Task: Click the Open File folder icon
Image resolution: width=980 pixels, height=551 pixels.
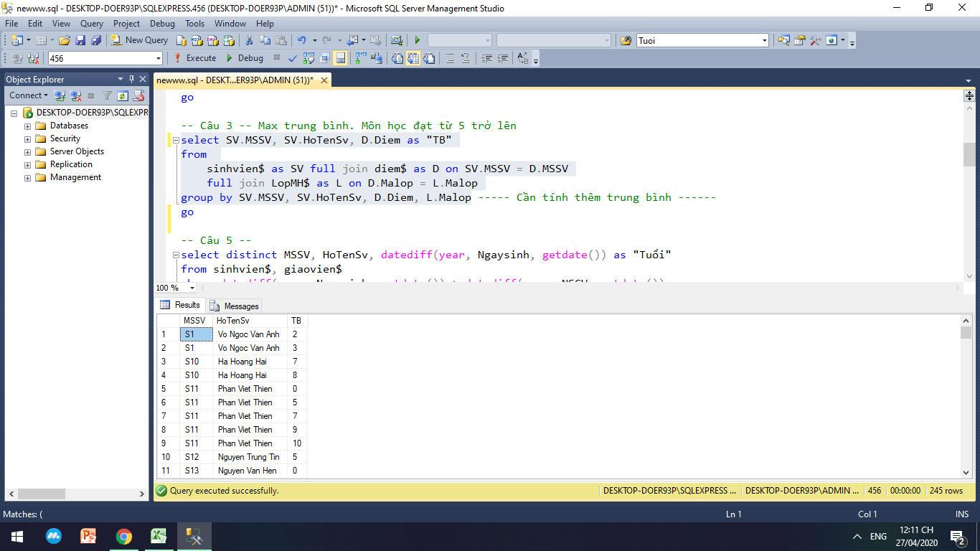Action: coord(65,40)
